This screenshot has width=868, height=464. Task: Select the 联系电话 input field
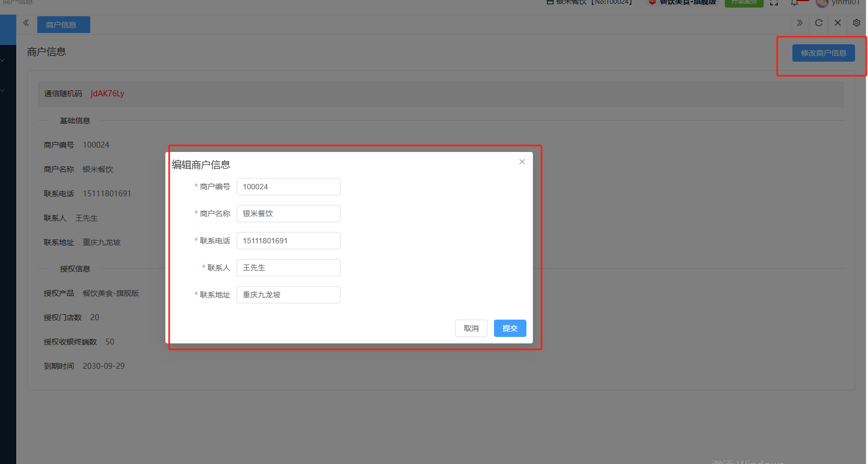[x=288, y=241]
